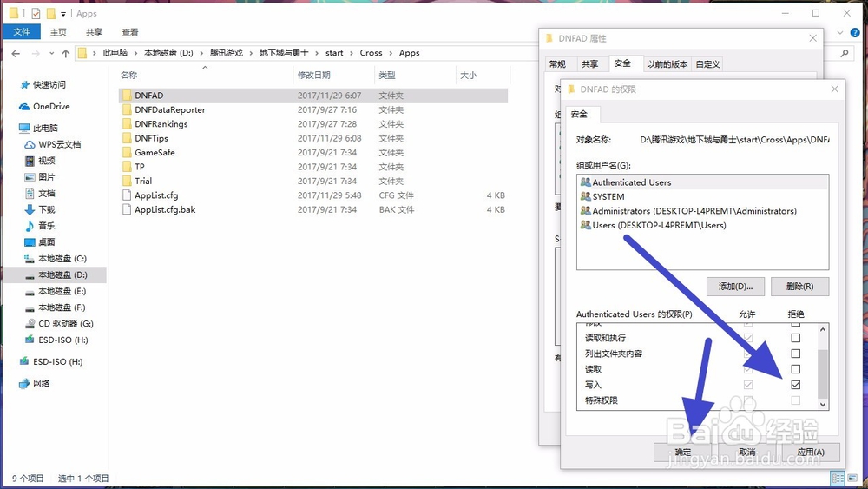The width and height of the screenshot is (868, 489).
Task: Click the up-one-level arrow
Action: click(x=65, y=53)
